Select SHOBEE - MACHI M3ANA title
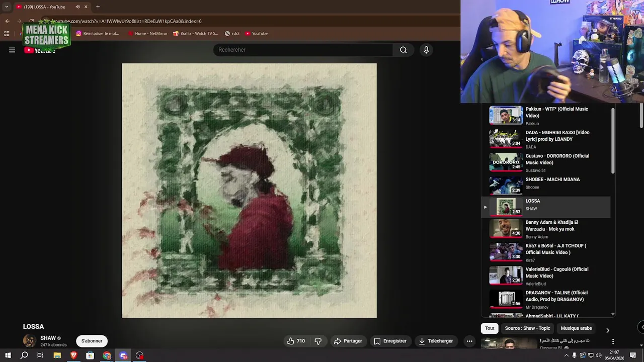The height and width of the screenshot is (362, 644). tap(552, 179)
